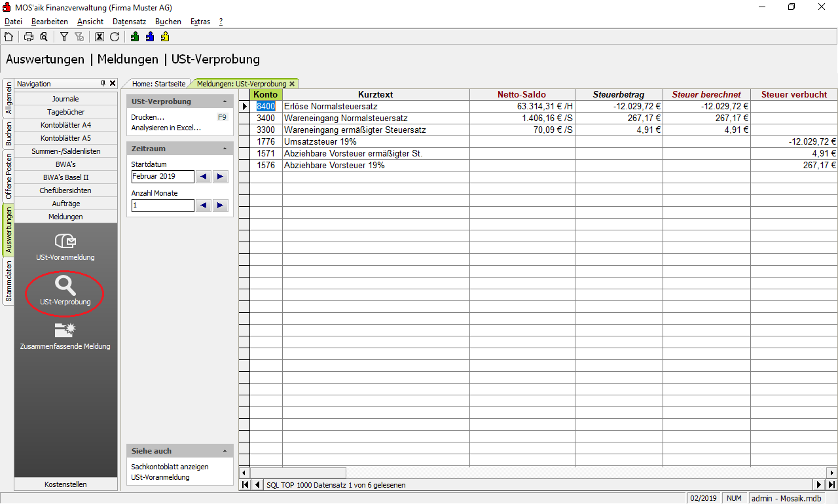Open print preview with the magnifier icon
838x504 pixels.
[x=44, y=37]
